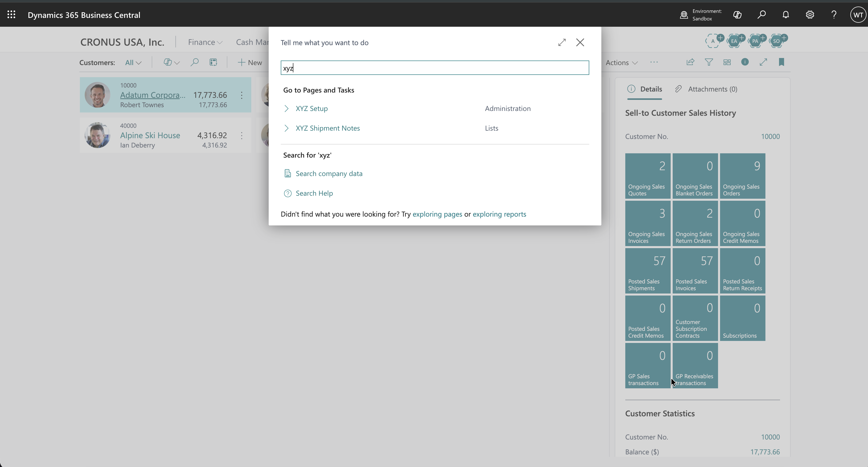
Task: Open the settings gear
Action: pyautogui.click(x=810, y=14)
